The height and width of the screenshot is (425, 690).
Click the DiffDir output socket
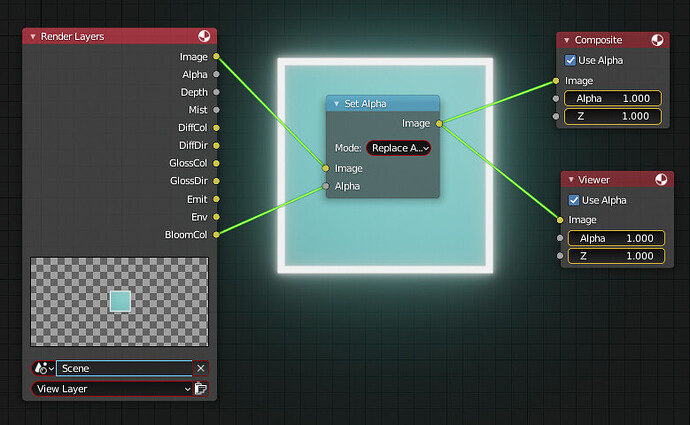click(x=216, y=145)
